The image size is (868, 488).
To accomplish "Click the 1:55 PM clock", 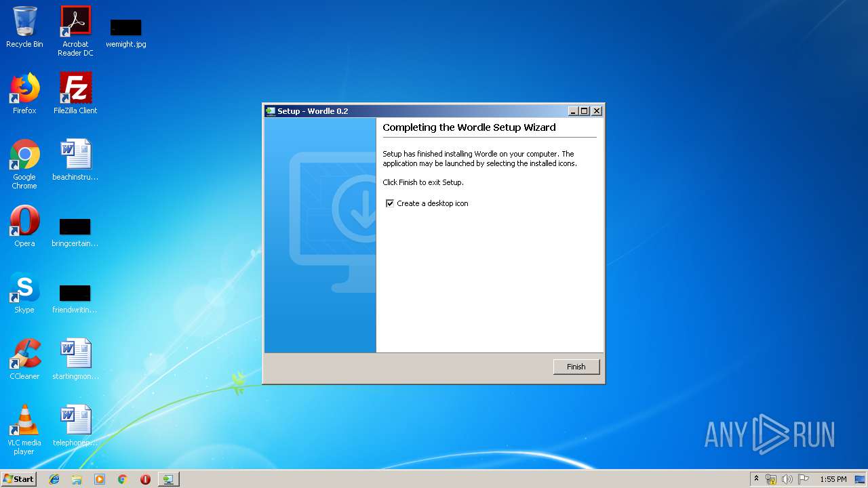I will 833,479.
